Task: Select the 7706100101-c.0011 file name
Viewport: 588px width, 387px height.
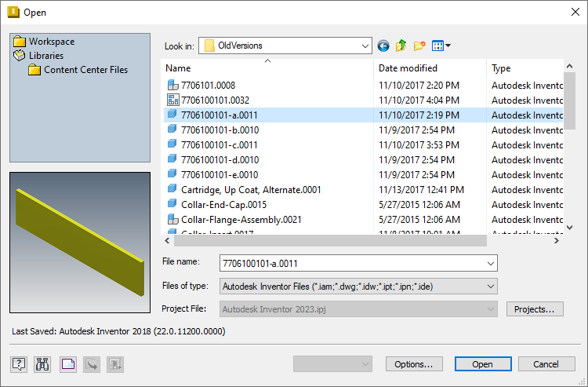Action: [220, 145]
